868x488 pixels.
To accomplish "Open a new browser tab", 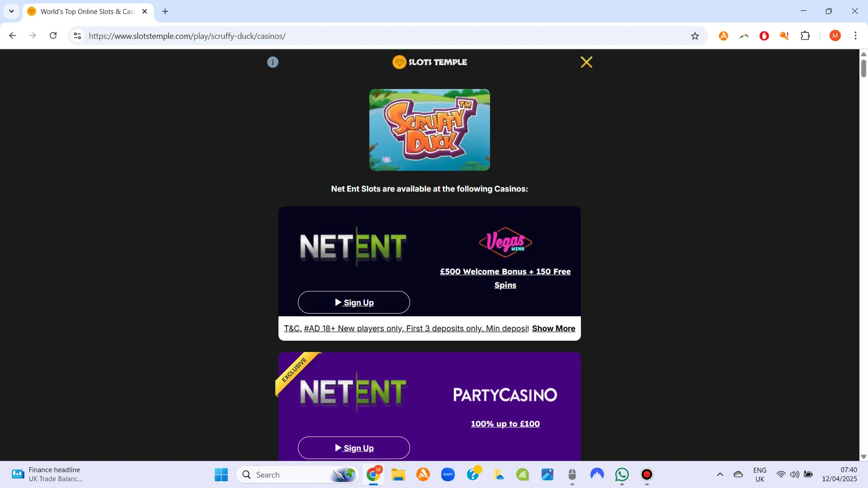I will (x=165, y=11).
